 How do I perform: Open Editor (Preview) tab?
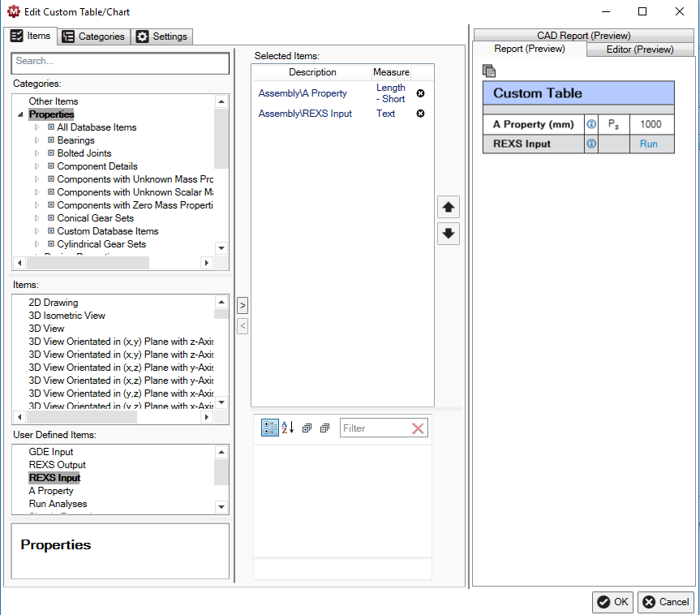pos(640,49)
